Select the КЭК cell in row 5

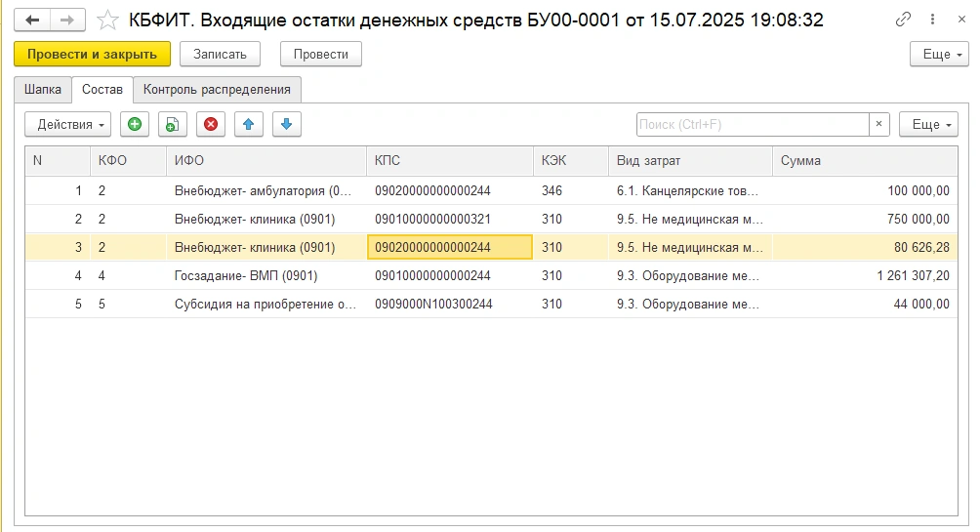(571, 304)
